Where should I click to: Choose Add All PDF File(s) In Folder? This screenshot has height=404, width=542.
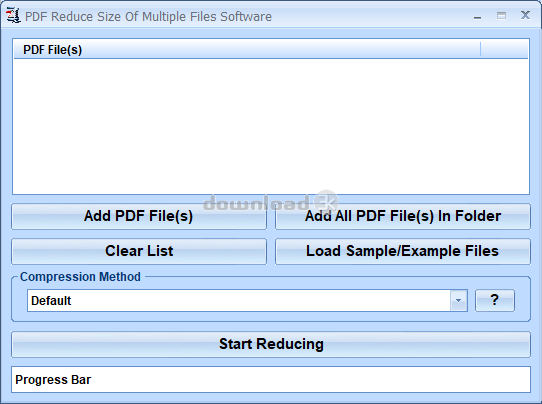(x=403, y=216)
